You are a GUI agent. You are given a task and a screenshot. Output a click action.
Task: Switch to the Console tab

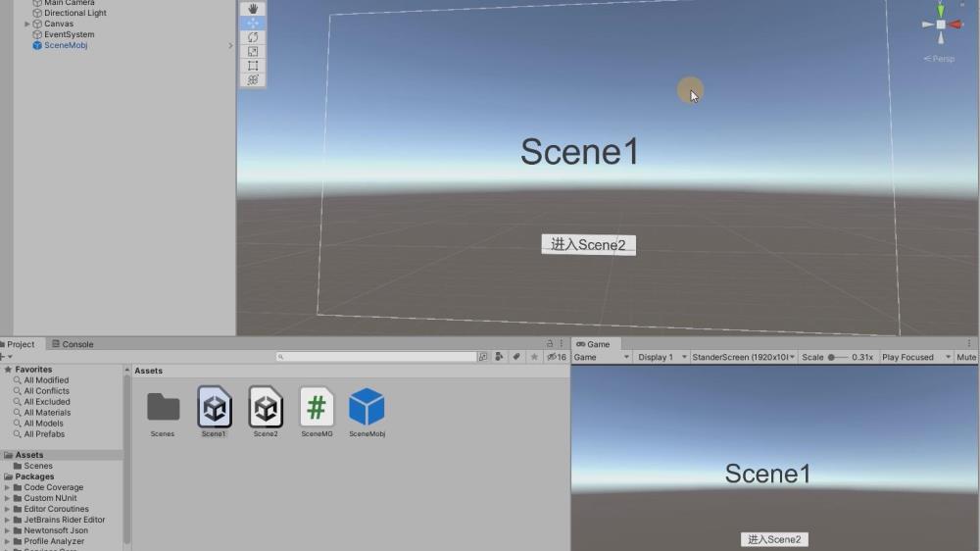tap(73, 344)
